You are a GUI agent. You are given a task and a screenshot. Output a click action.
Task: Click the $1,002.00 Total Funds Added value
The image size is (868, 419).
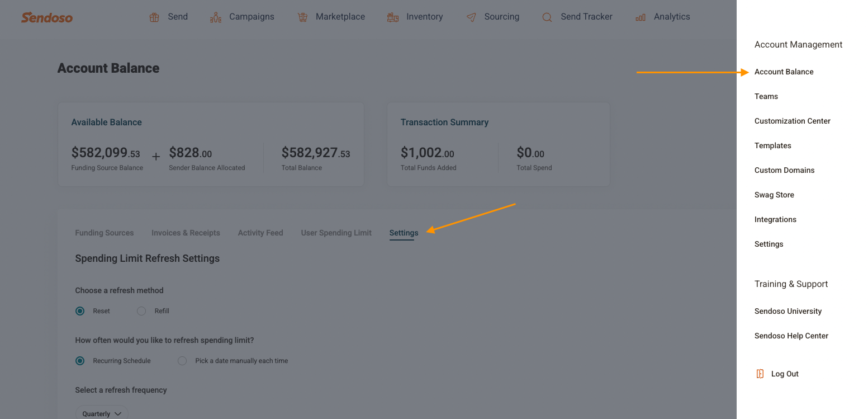click(x=428, y=153)
